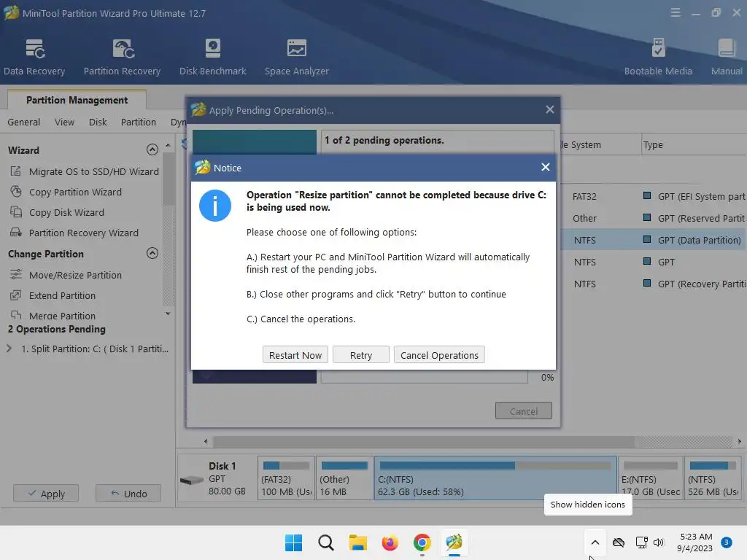
Task: Open Bootable Media builder
Action: coord(658,57)
